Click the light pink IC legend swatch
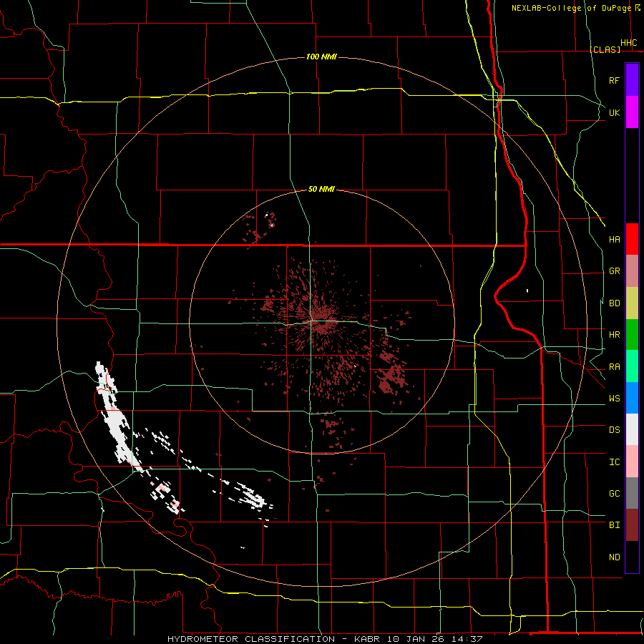The width and height of the screenshot is (644, 644). pos(632,462)
